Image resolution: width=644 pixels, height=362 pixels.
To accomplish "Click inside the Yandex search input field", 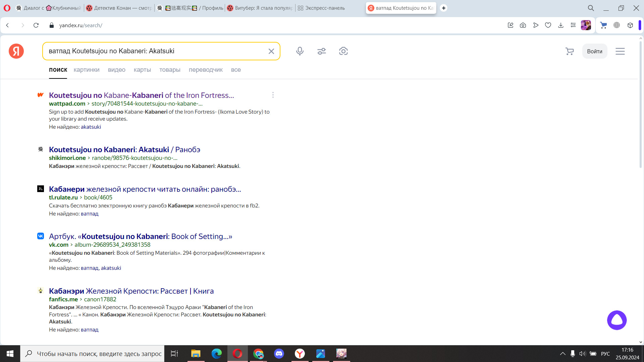I will 154,51.
